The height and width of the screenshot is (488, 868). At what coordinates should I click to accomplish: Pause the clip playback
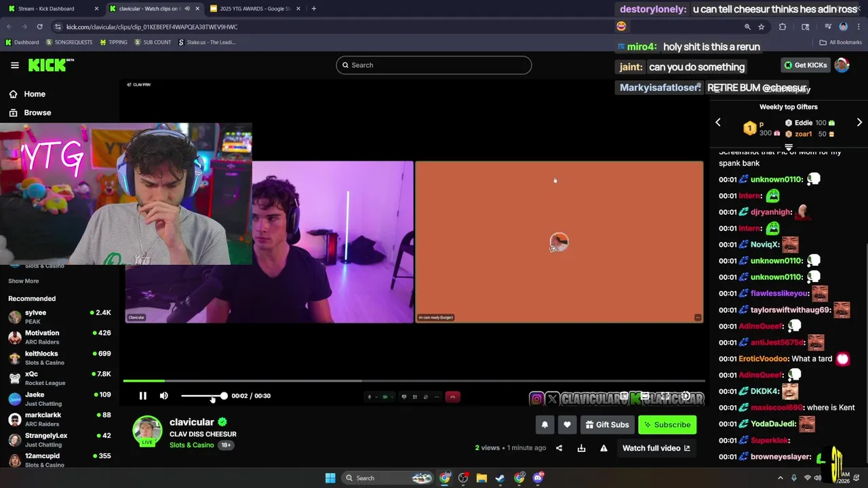coord(143,396)
